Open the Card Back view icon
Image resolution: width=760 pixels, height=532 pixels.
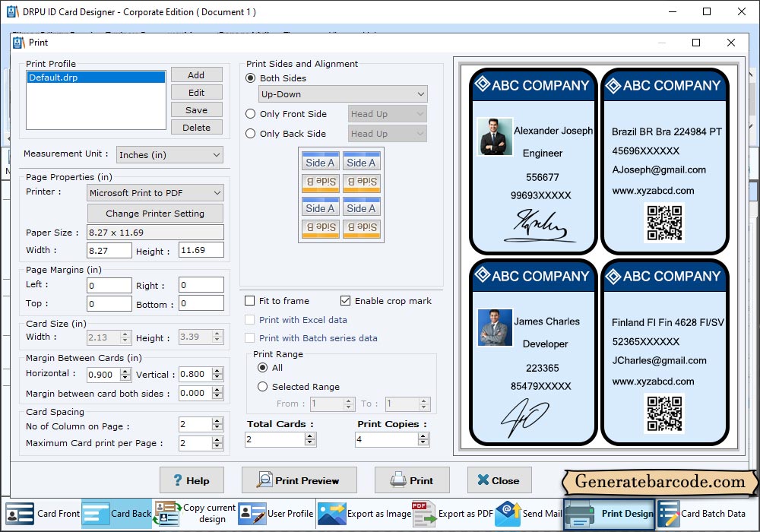pyautogui.click(x=96, y=514)
